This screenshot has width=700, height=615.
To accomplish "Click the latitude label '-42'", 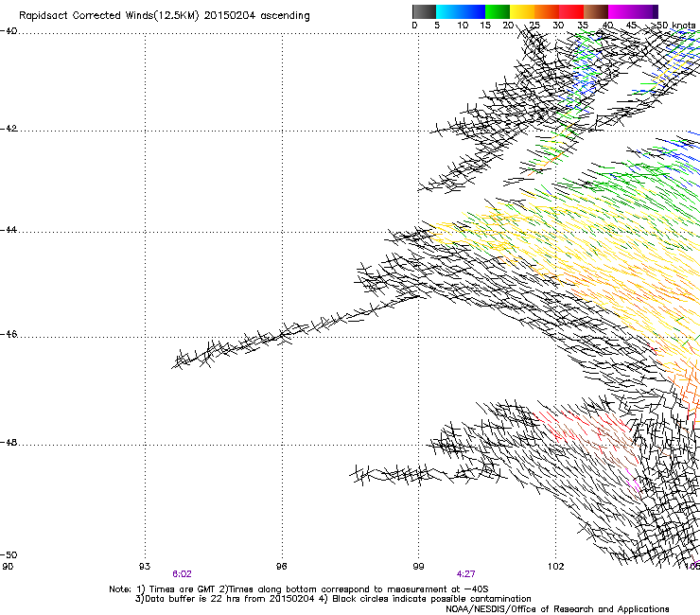I will [9, 129].
